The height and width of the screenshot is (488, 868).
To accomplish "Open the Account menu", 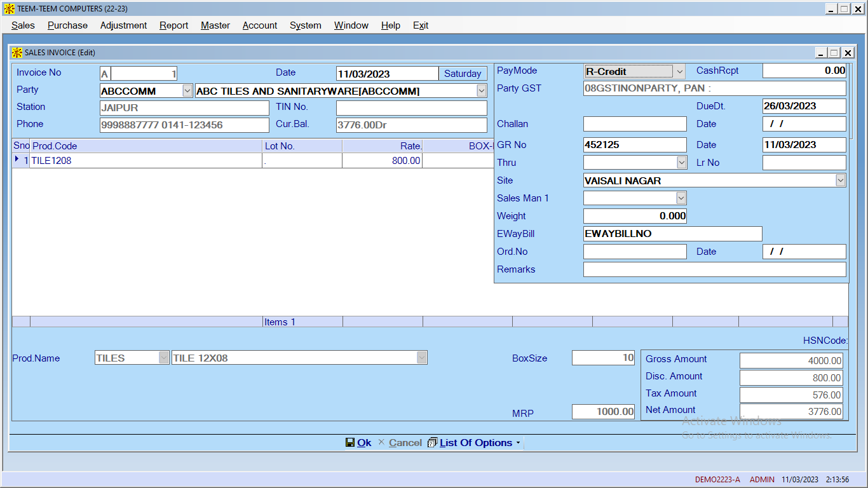I will [260, 25].
